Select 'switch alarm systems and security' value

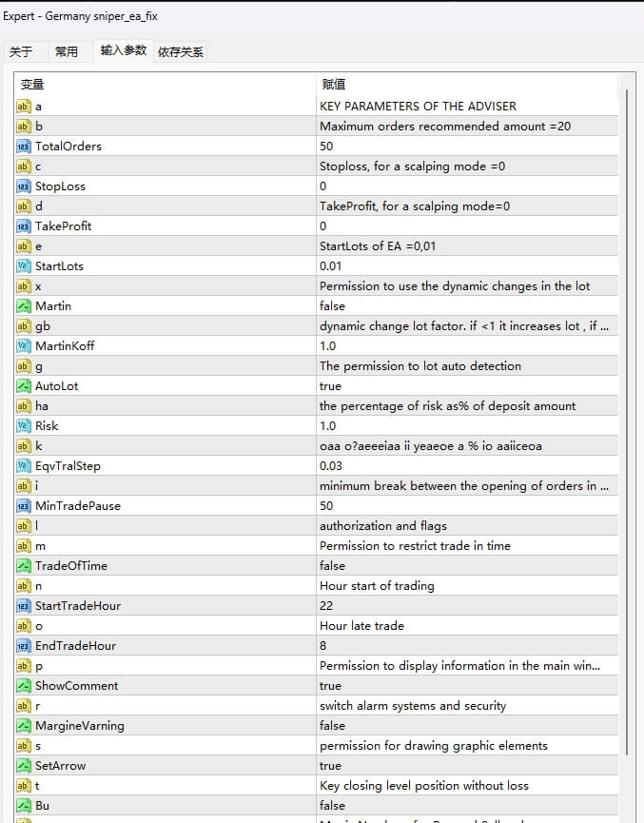413,706
